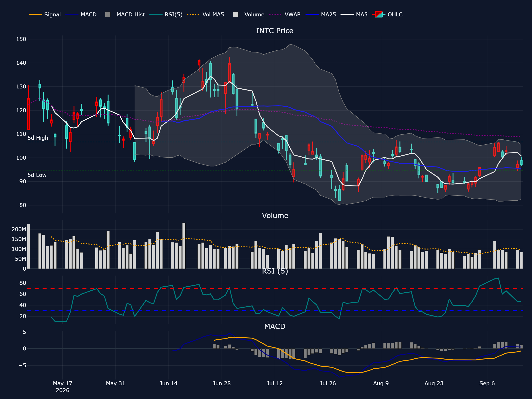Click the 120 price axis label
532x399 pixels.
(x=21, y=110)
